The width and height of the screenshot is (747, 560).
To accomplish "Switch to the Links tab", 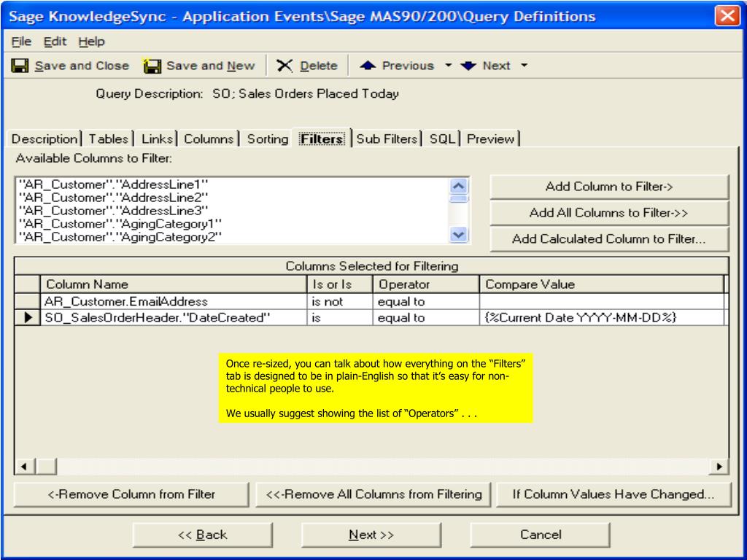I will point(157,139).
